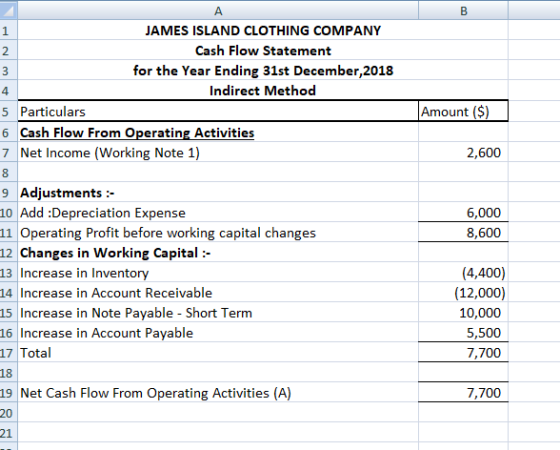The height and width of the screenshot is (450, 560).
Task: Click the 'Adjustments :-' cell
Action: pyautogui.click(x=218, y=193)
